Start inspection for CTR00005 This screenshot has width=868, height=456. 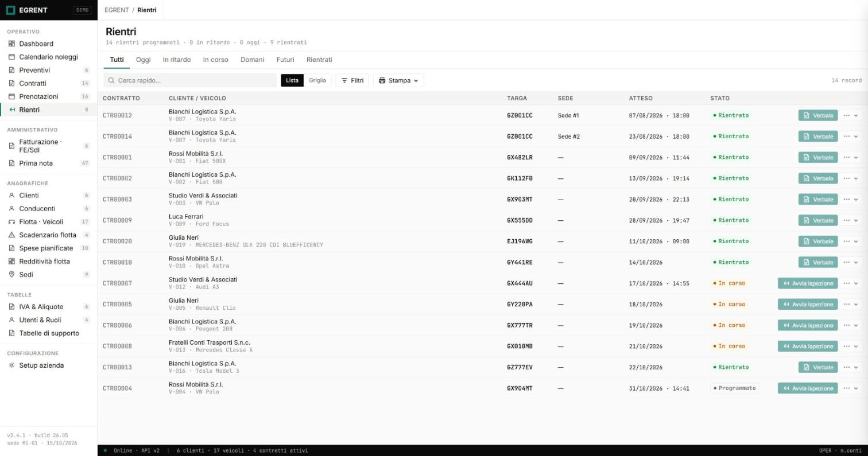click(x=808, y=305)
